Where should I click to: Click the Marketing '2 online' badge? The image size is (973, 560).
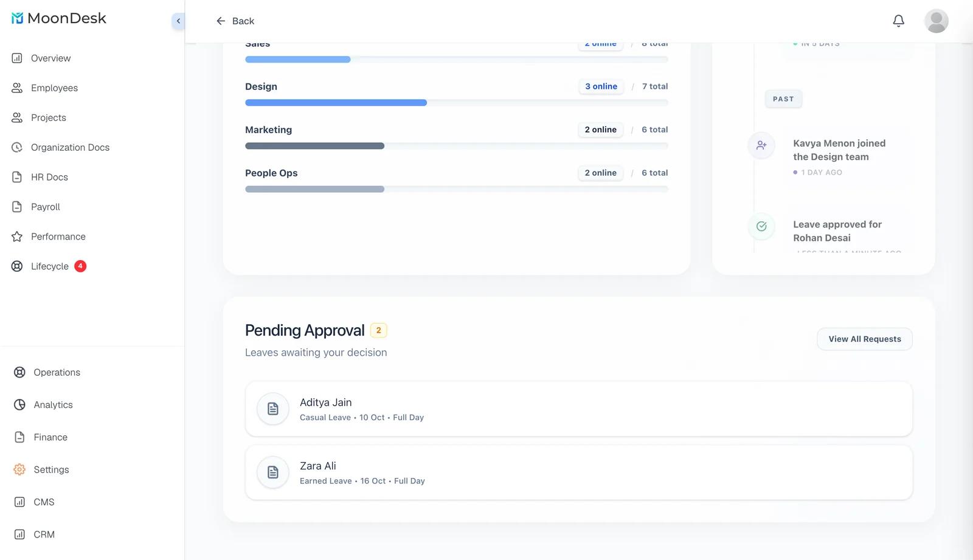600,130
